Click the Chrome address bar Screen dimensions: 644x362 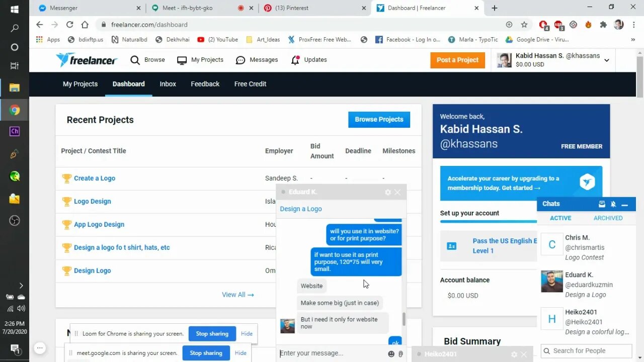302,25
